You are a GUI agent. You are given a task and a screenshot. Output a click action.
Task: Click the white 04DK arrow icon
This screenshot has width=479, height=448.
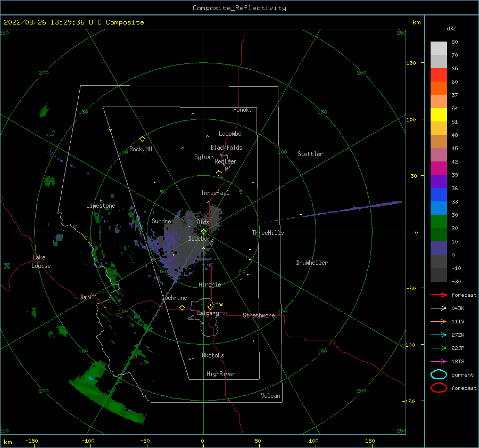[x=439, y=308]
